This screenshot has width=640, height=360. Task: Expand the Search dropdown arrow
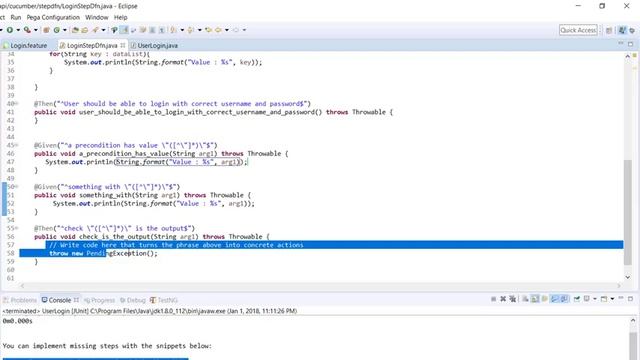pos(103,30)
